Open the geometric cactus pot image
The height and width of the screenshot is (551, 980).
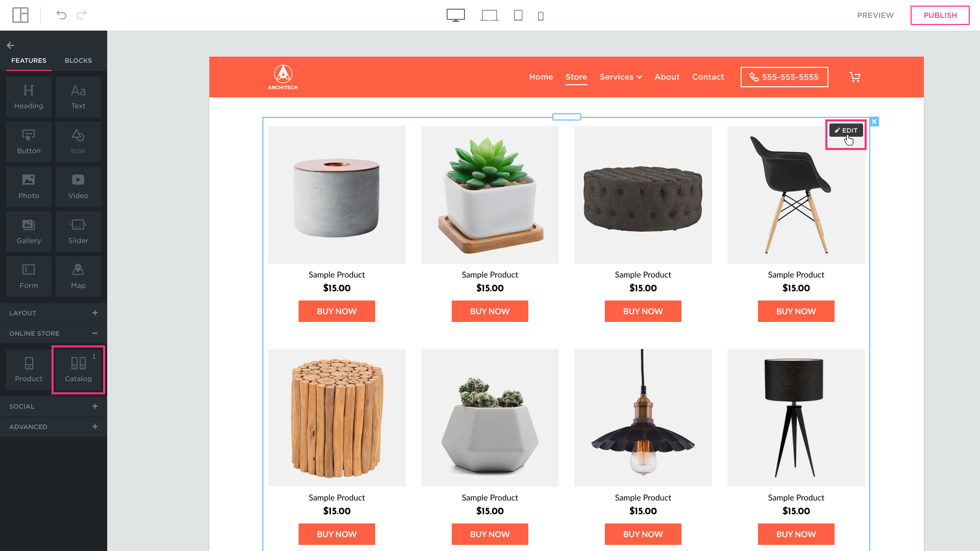[490, 418]
